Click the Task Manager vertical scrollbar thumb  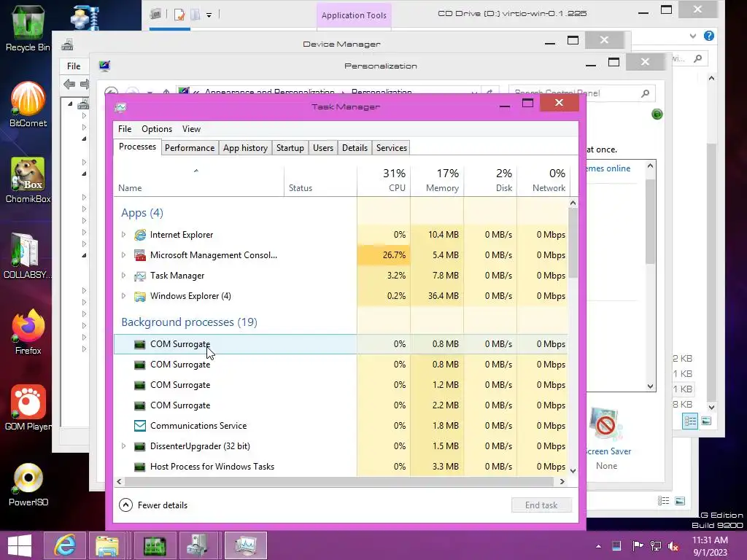pyautogui.click(x=573, y=243)
